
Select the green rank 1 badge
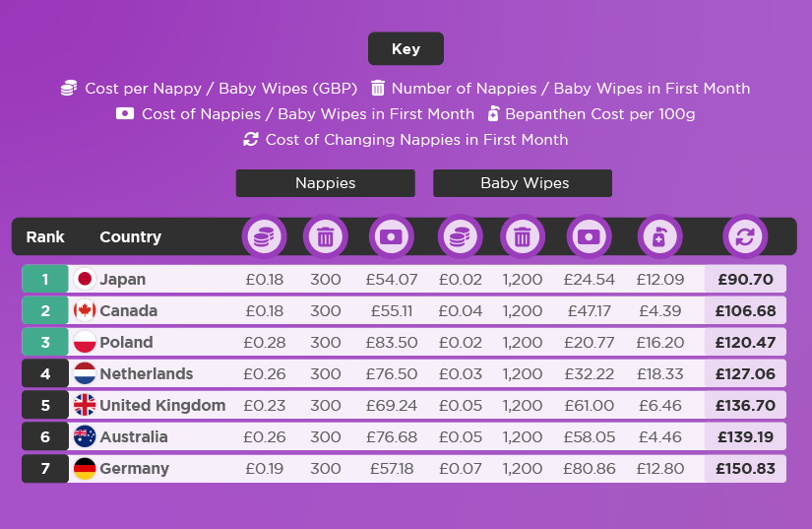45,279
